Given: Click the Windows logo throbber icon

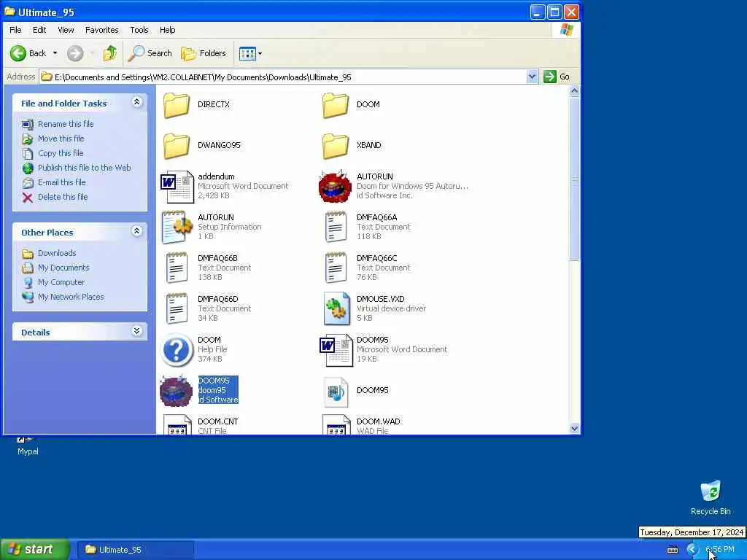Looking at the screenshot, I should (x=567, y=30).
